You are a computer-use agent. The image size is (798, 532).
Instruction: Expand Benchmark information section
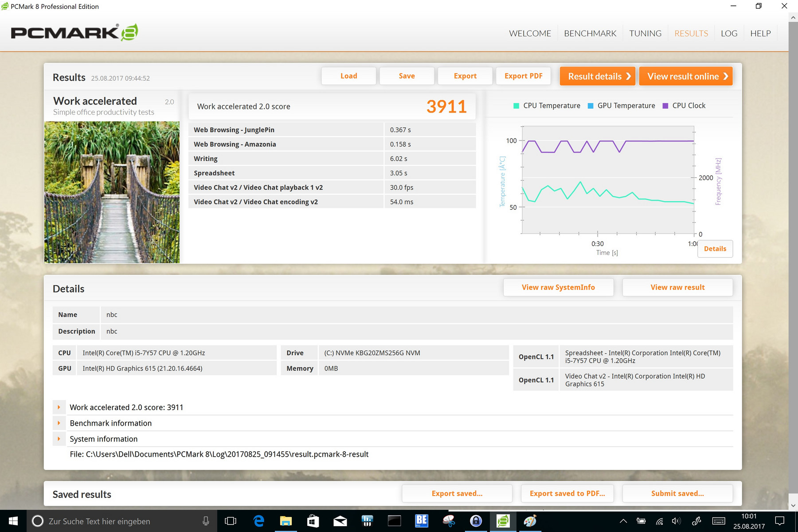(x=59, y=423)
